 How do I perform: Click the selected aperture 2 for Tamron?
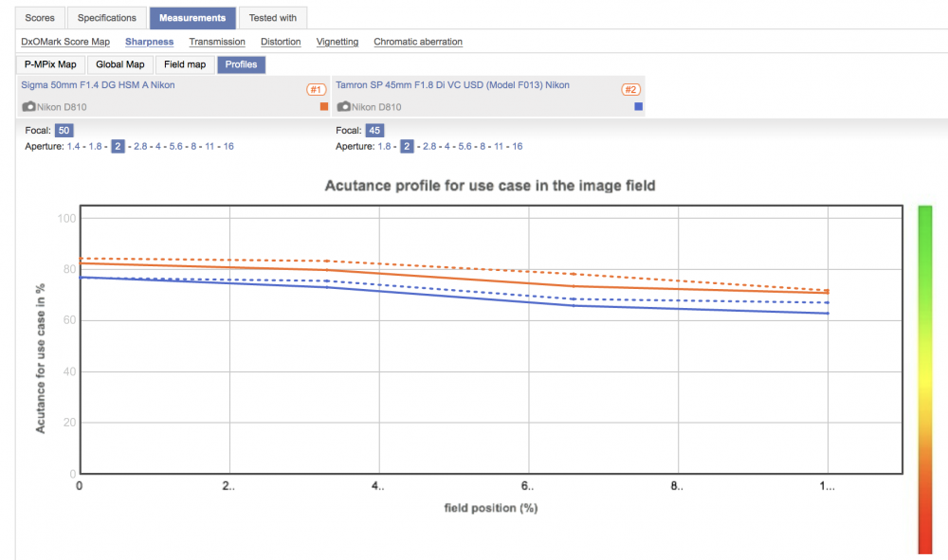tap(407, 146)
